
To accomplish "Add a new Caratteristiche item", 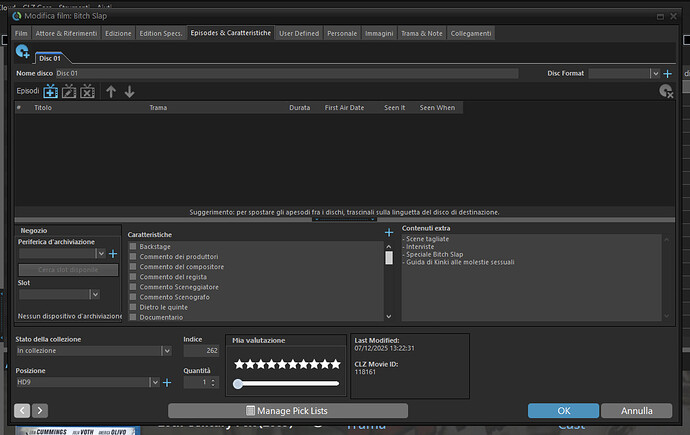I will pos(389,233).
